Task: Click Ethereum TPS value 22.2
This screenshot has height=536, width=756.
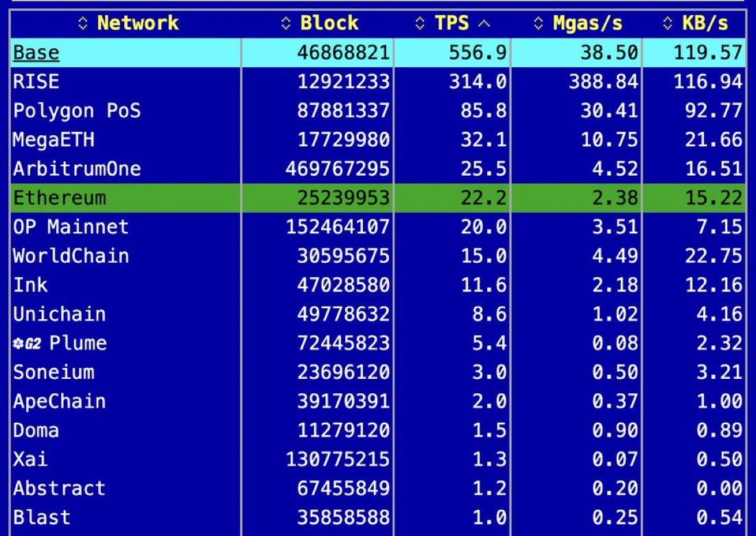Action: tap(484, 198)
